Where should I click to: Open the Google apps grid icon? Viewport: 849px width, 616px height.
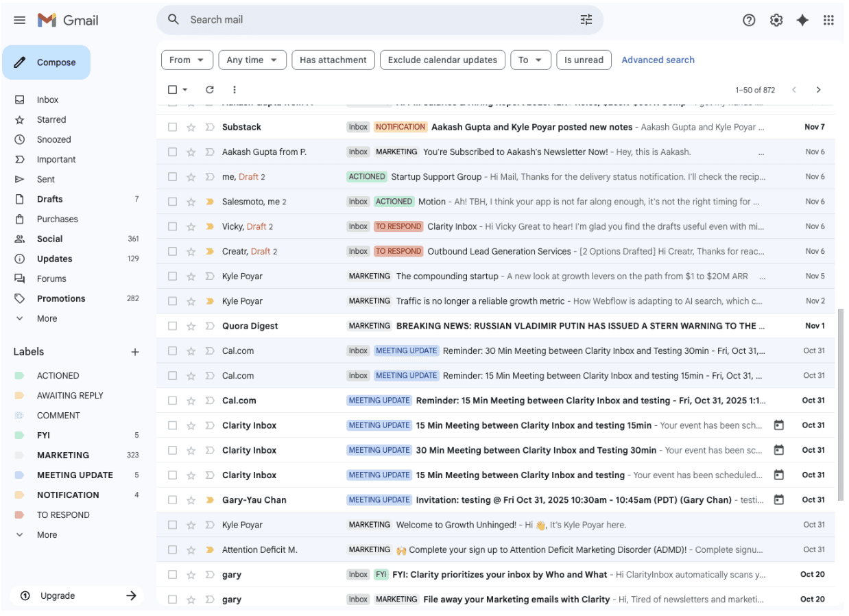tap(828, 20)
